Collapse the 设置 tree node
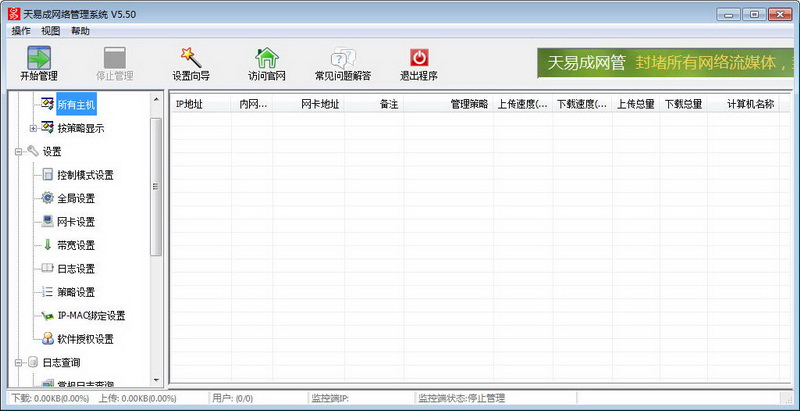Screen dimensions: 800x411 point(18,151)
